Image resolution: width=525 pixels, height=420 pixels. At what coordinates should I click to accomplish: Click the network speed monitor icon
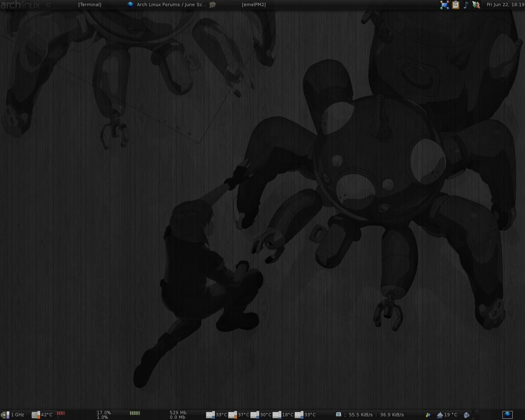tap(338, 414)
